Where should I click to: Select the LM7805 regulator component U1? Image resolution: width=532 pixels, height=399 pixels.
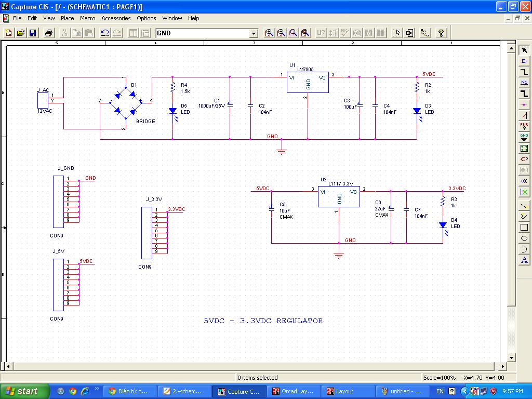[308, 82]
